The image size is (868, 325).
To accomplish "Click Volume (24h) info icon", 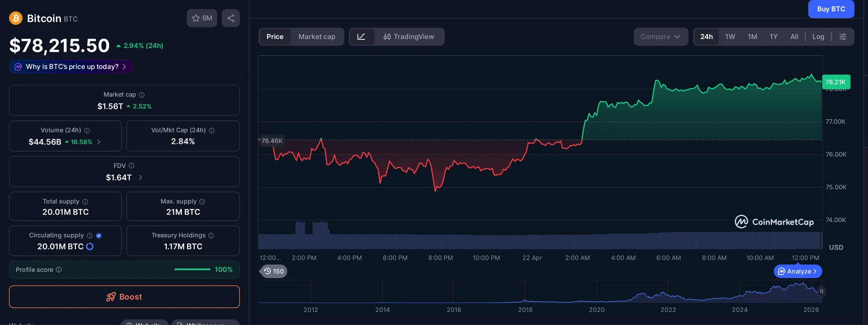I will (x=87, y=130).
